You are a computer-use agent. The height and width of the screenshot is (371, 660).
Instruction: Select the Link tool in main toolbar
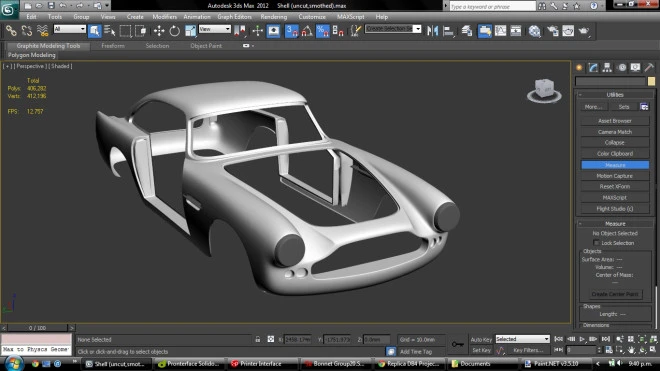pos(11,31)
